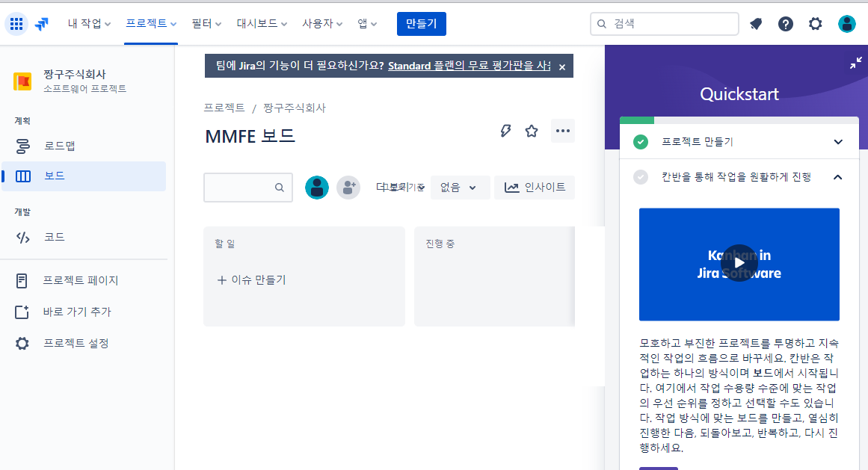Toggle the completed checkmark on 프로젝트 만들기
The image size is (868, 470).
[639, 140]
